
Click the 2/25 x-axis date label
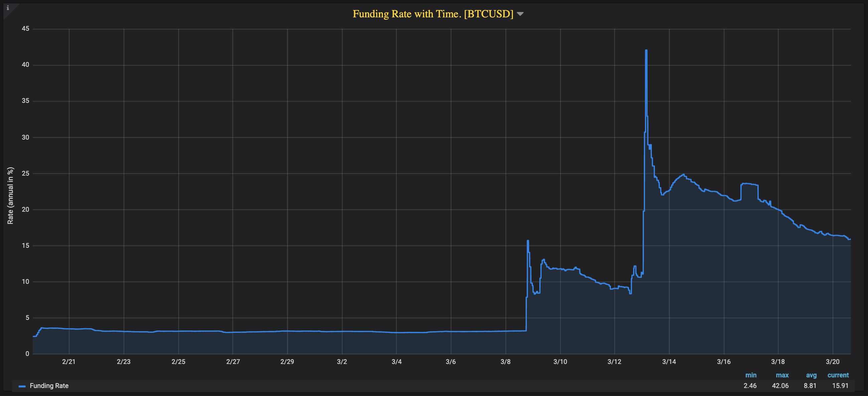pyautogui.click(x=178, y=361)
